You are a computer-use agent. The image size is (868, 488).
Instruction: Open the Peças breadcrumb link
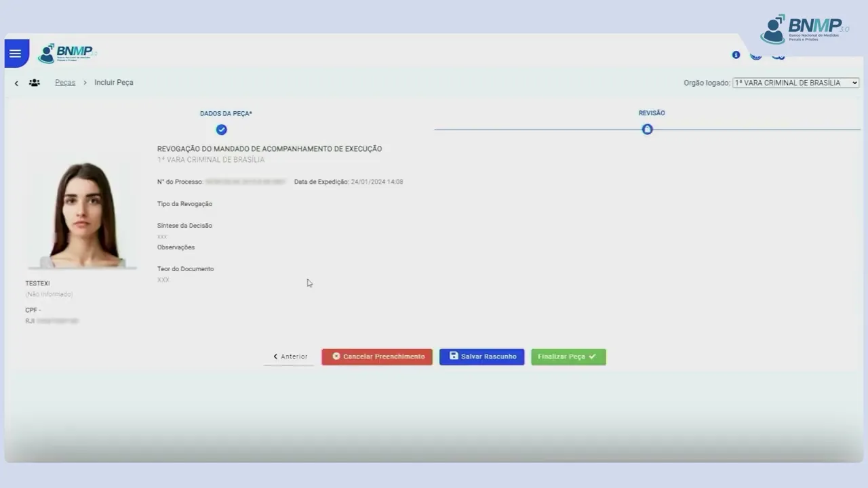(x=65, y=83)
